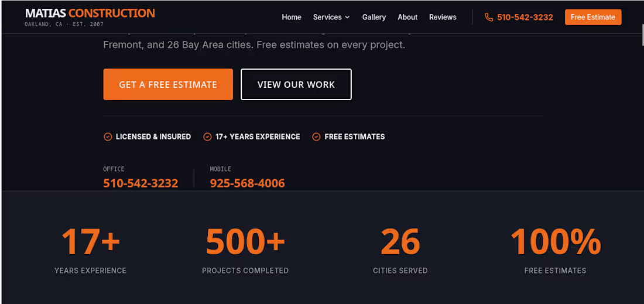This screenshot has width=644, height=304.
Task: Click the Get a Free Estimate button
Action: [168, 84]
